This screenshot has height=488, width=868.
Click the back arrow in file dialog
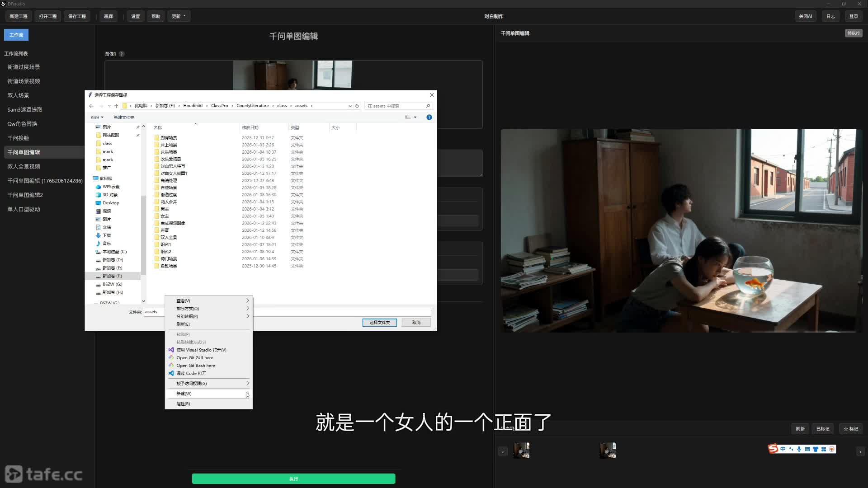coord(91,106)
